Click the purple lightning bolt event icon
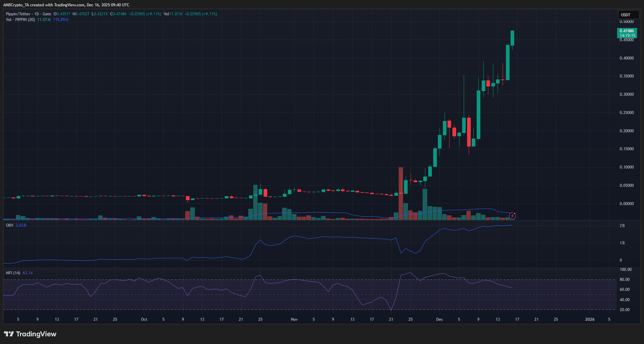The width and height of the screenshot is (644, 344). (512, 216)
